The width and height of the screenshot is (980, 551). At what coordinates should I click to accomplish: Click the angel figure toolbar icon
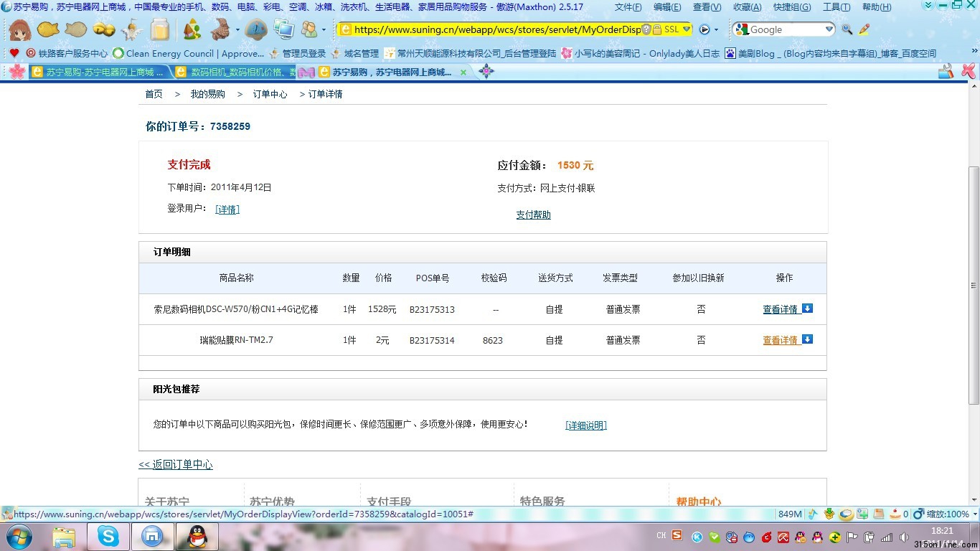[x=132, y=29]
